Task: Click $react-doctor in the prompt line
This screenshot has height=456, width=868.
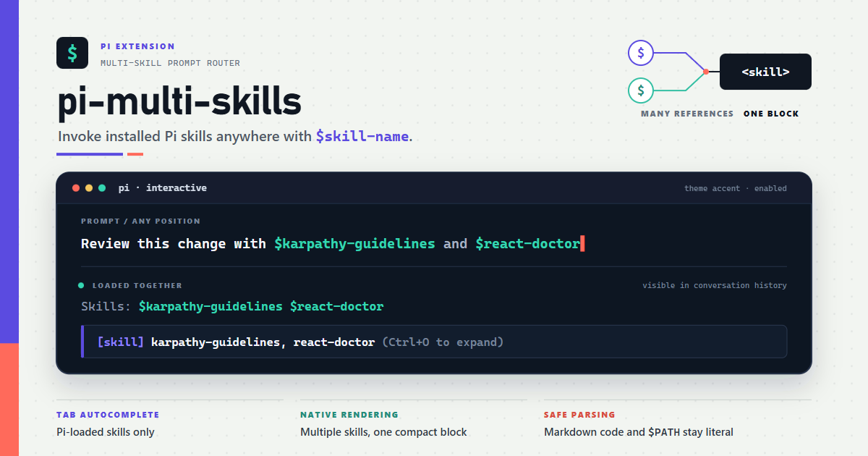Action: pyautogui.click(x=527, y=244)
